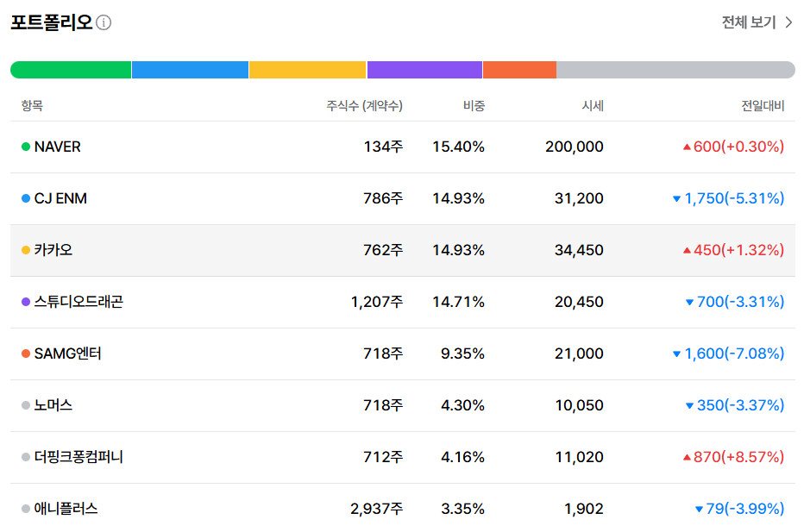This screenshot has width=804, height=532.
Task: Click the 전일대비 column header
Action: coord(763,105)
